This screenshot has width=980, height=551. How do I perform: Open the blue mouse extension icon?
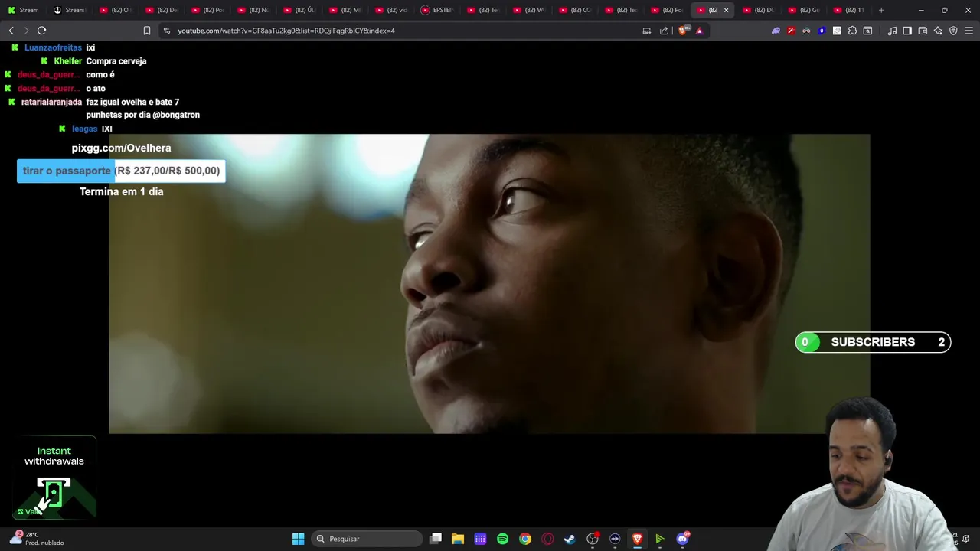822,31
